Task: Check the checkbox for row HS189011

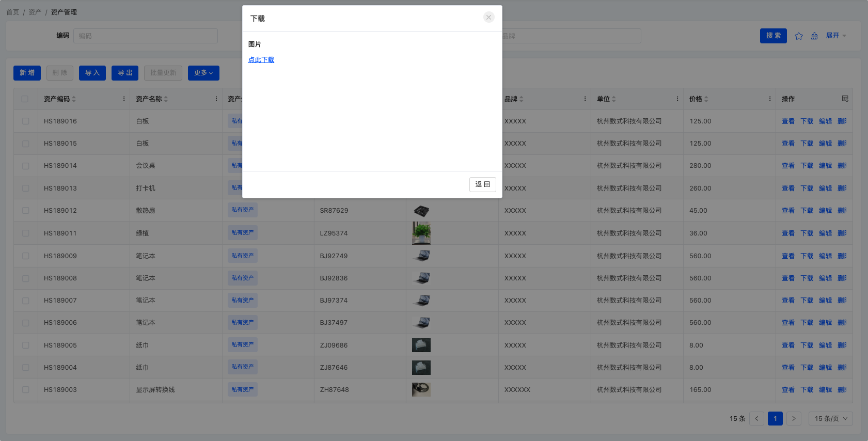Action: (x=25, y=233)
